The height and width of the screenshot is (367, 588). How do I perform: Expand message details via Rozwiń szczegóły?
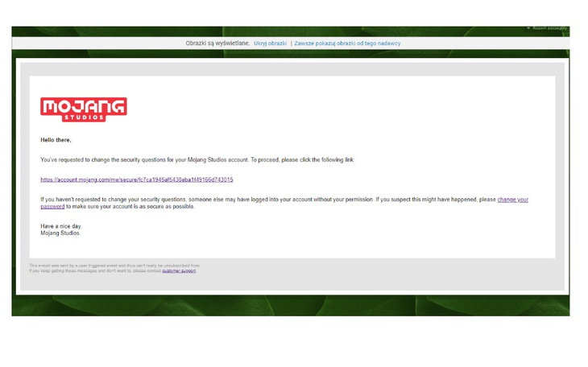pos(549,28)
